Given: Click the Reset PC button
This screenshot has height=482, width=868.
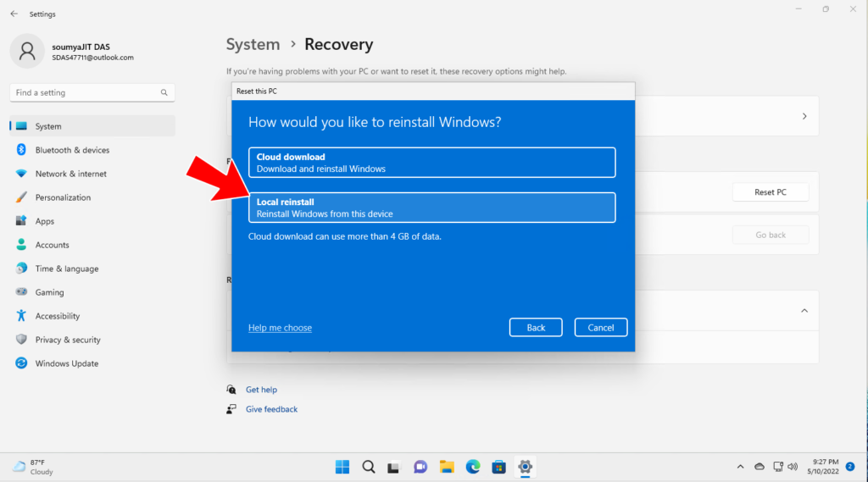Looking at the screenshot, I should pos(770,192).
